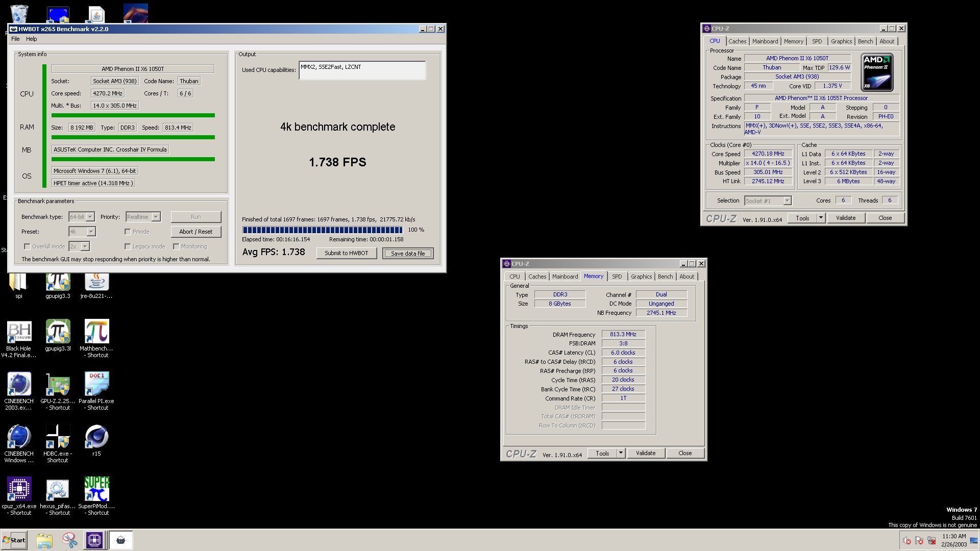The image size is (980, 551).
Task: Click the green RAM status bar
Action: click(x=133, y=137)
